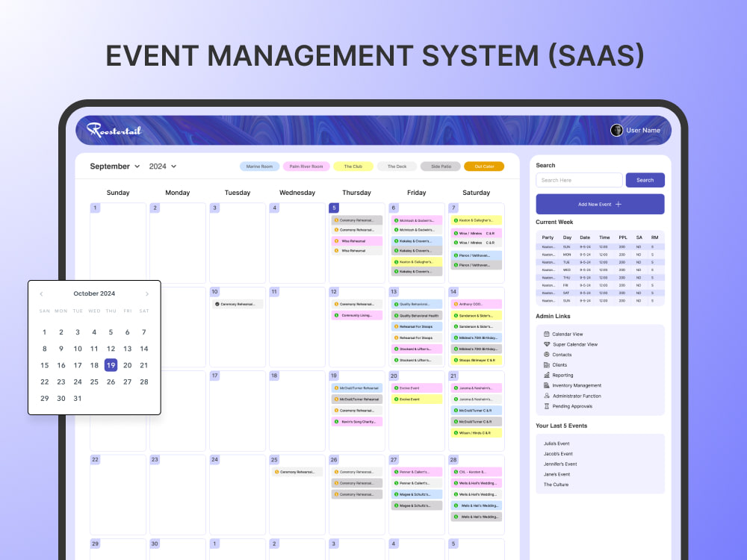Open Julia's Event from last events
The height and width of the screenshot is (560, 747).
point(557,444)
